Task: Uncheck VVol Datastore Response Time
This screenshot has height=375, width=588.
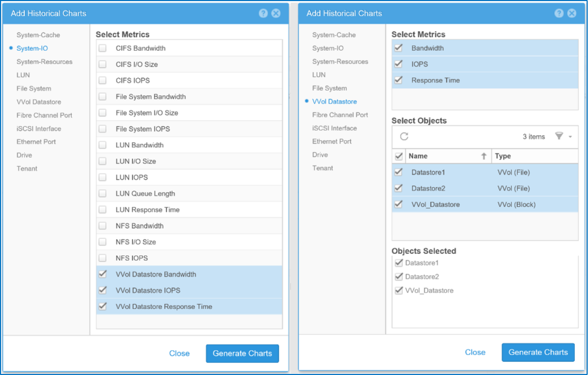Action: [x=103, y=307]
